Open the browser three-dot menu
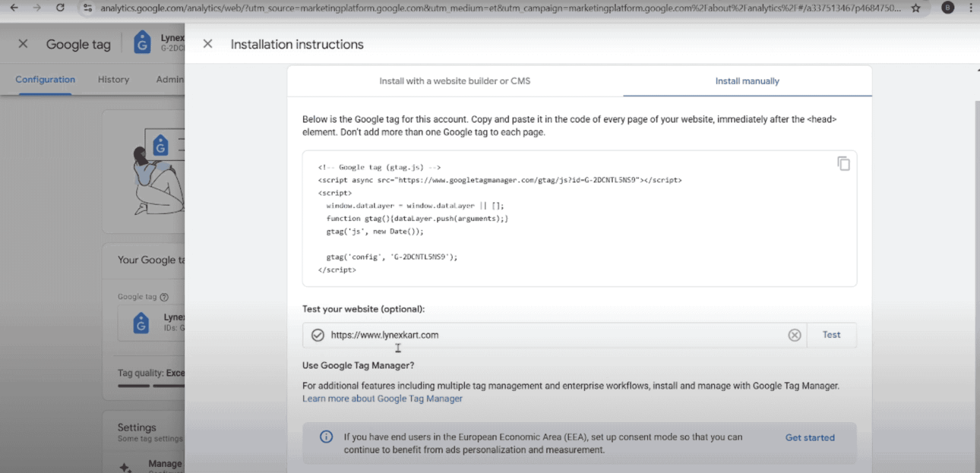980x473 pixels. (971, 8)
